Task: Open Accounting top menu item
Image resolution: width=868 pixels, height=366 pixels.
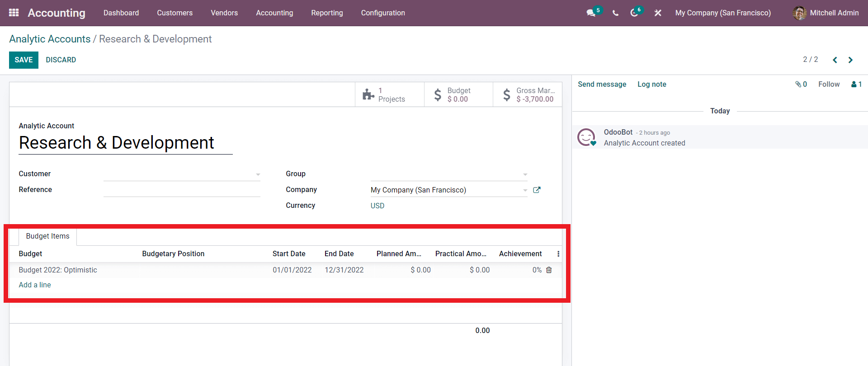Action: 274,13
